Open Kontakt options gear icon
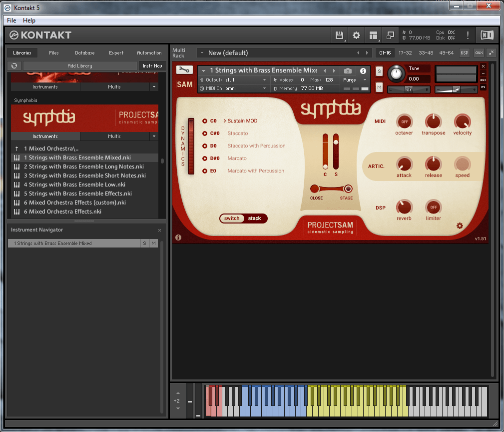The width and height of the screenshot is (504, 432). 356,35
